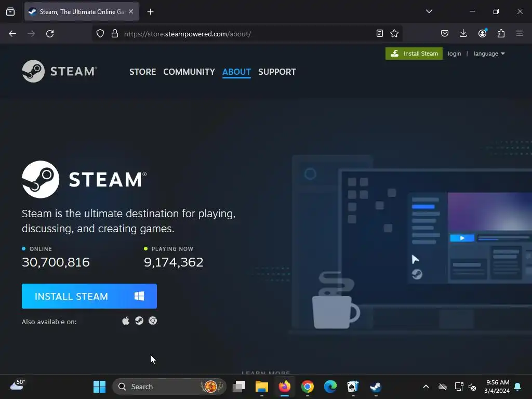Click the Steam tagline description text
The width and height of the screenshot is (532, 399).
point(129,221)
